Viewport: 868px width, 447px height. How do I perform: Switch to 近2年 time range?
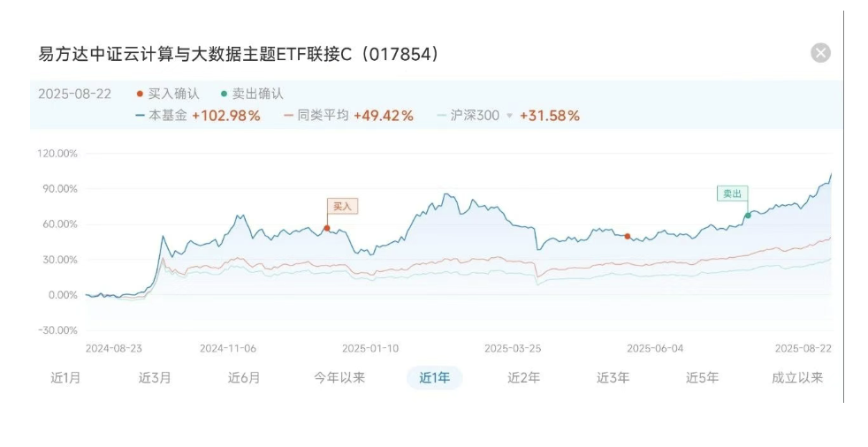523,377
